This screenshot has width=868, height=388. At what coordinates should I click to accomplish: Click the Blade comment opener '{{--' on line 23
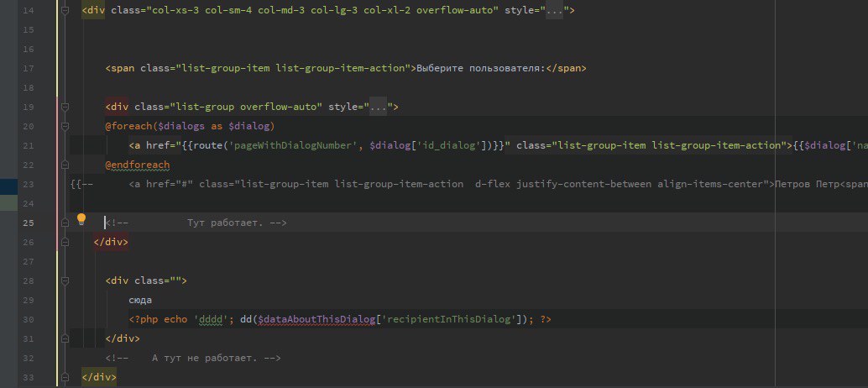82,184
